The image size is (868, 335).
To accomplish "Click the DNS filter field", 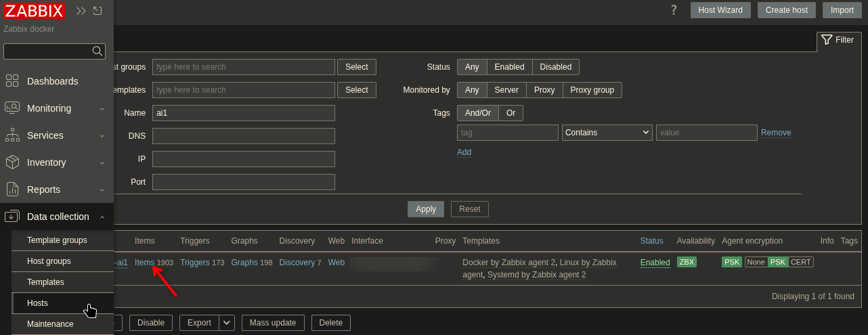I will pos(244,136).
